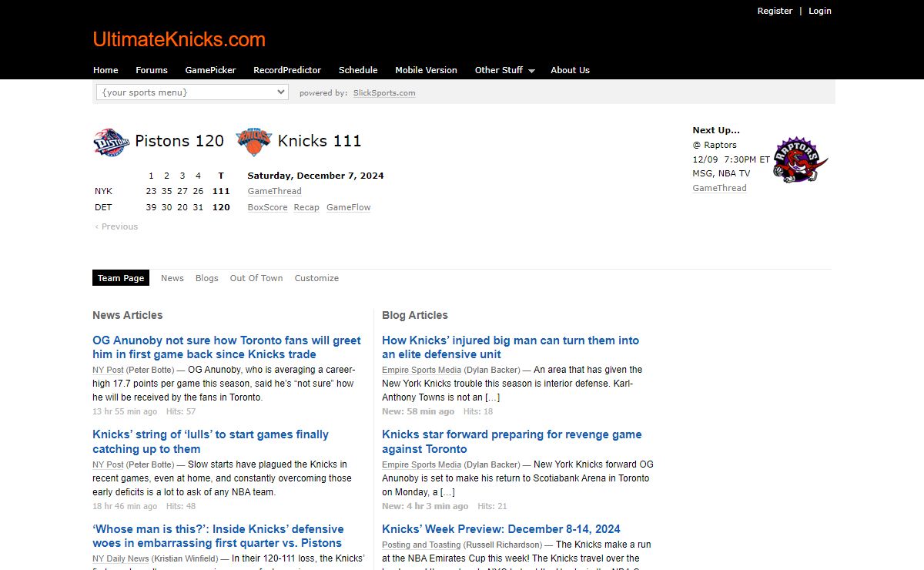The image size is (924, 570).
Task: Click the NY Daily News source link
Action: pyautogui.click(x=121, y=558)
